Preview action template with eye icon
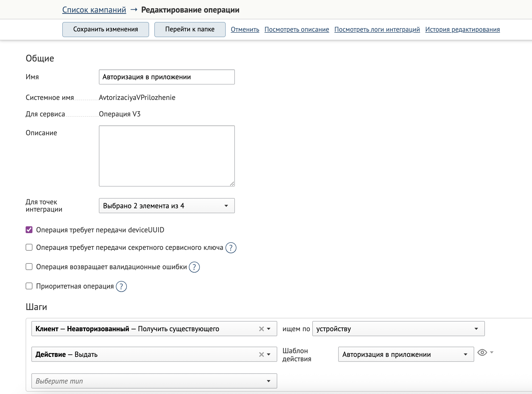Image resolution: width=532 pixels, height=394 pixels. (482, 352)
